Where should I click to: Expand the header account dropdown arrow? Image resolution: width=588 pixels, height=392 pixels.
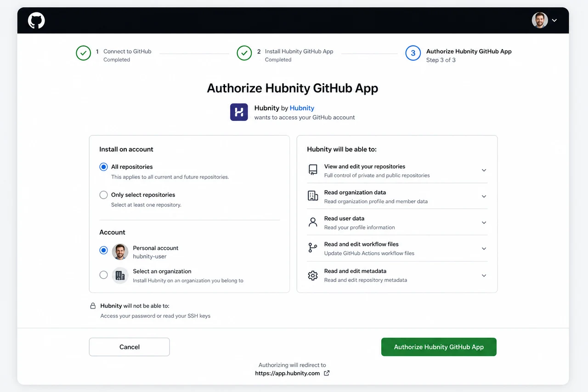pos(554,21)
